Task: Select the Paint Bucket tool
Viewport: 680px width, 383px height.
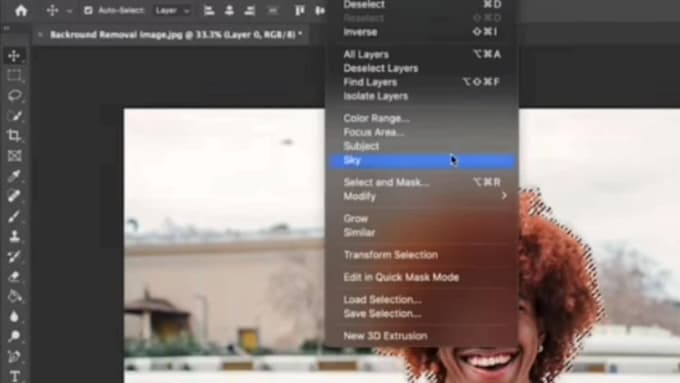Action: [x=14, y=296]
